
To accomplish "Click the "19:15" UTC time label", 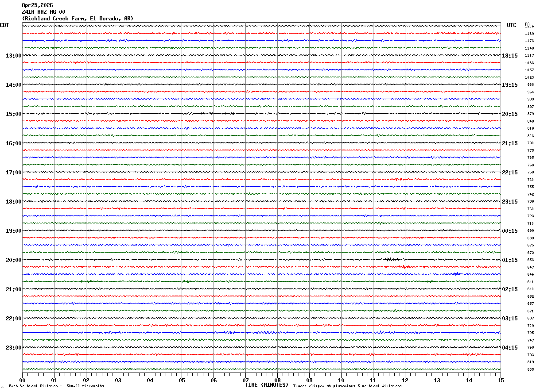I will point(510,85).
